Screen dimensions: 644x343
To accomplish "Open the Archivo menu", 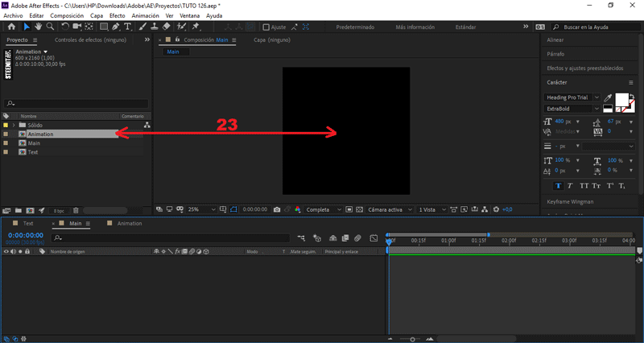I will [x=13, y=15].
